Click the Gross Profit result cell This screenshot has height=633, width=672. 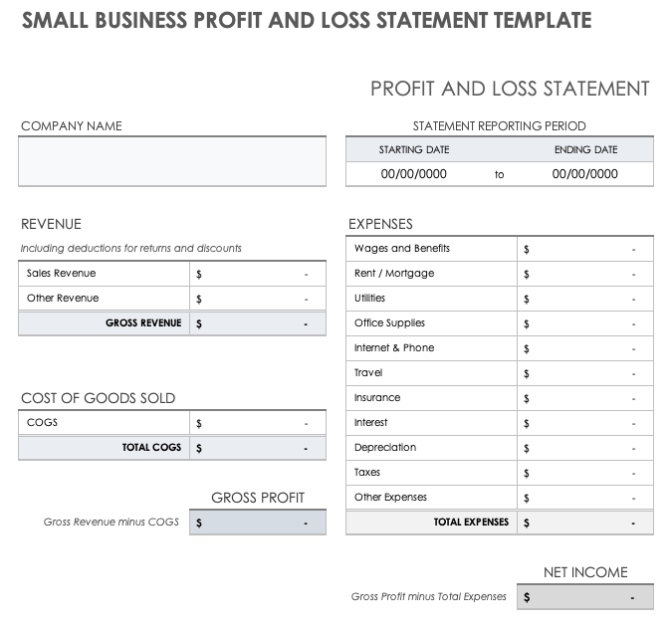257,523
